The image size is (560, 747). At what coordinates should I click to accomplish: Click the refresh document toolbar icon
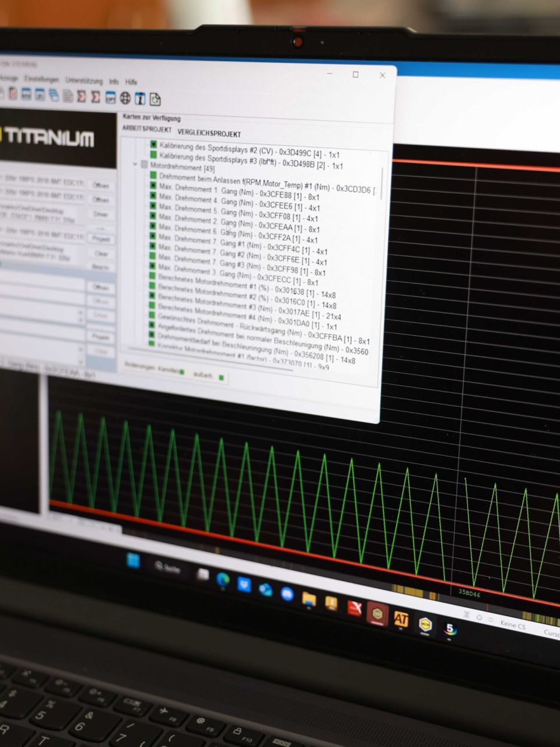point(155,99)
